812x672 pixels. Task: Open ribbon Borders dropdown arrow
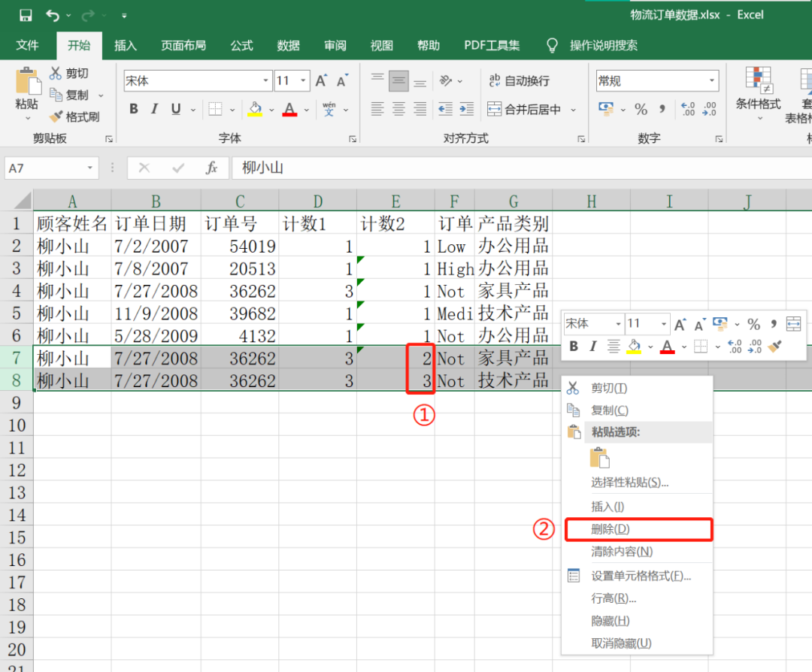pos(232,110)
